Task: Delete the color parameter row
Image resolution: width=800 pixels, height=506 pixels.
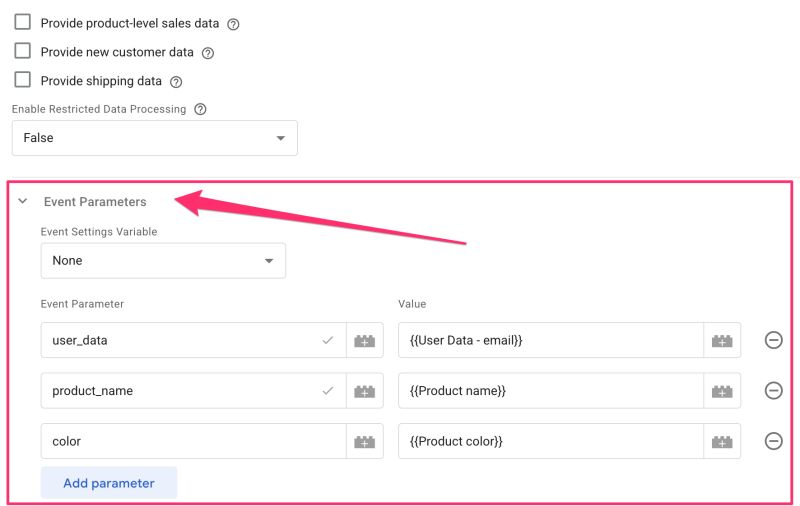Action: pos(773,441)
